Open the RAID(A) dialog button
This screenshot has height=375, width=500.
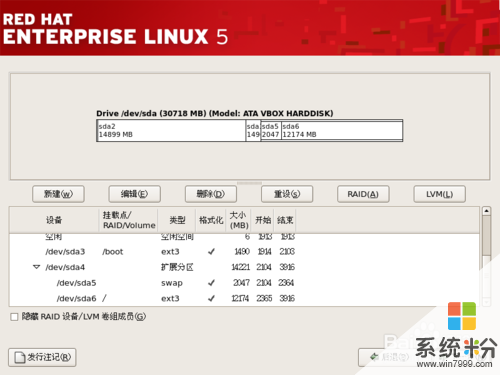(x=363, y=194)
